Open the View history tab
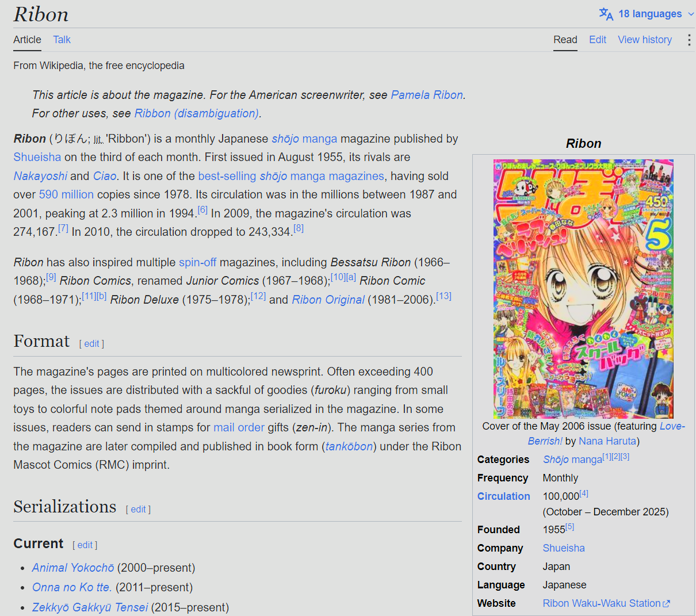Image resolution: width=696 pixels, height=616 pixels. pos(645,40)
